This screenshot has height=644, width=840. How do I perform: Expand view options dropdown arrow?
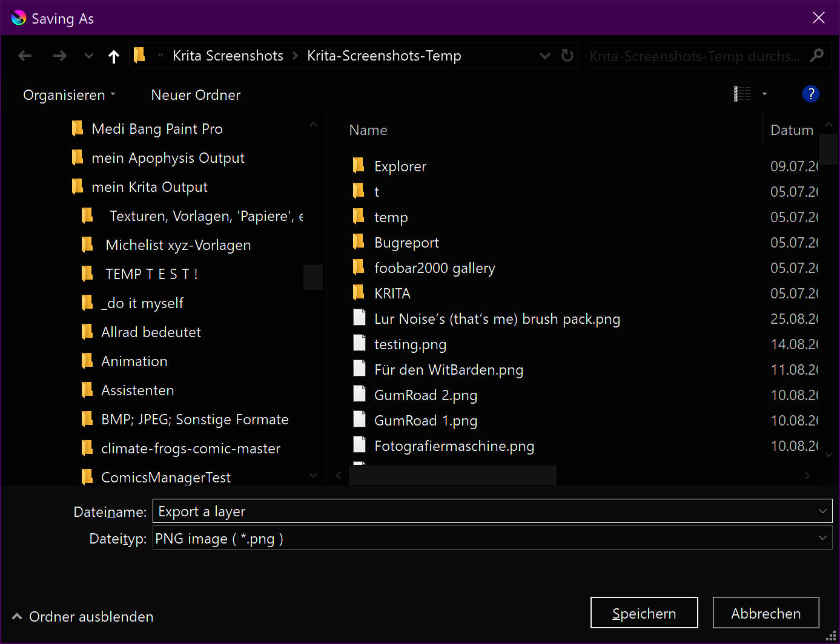tap(764, 94)
